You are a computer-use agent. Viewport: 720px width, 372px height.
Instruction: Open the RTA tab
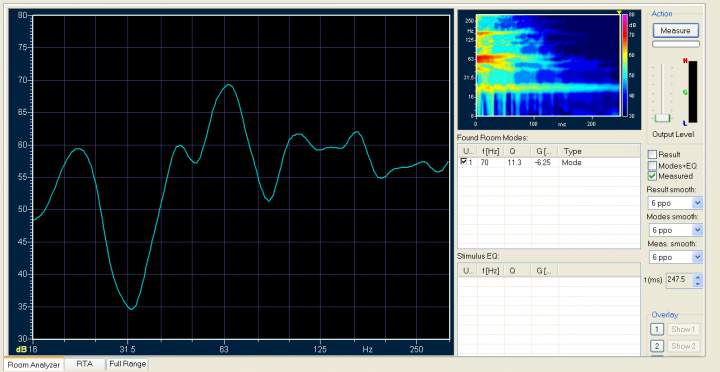tap(85, 364)
